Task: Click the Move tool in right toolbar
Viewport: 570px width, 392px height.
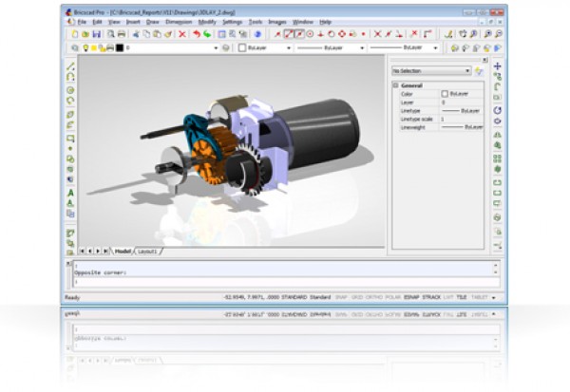Action: [498, 66]
